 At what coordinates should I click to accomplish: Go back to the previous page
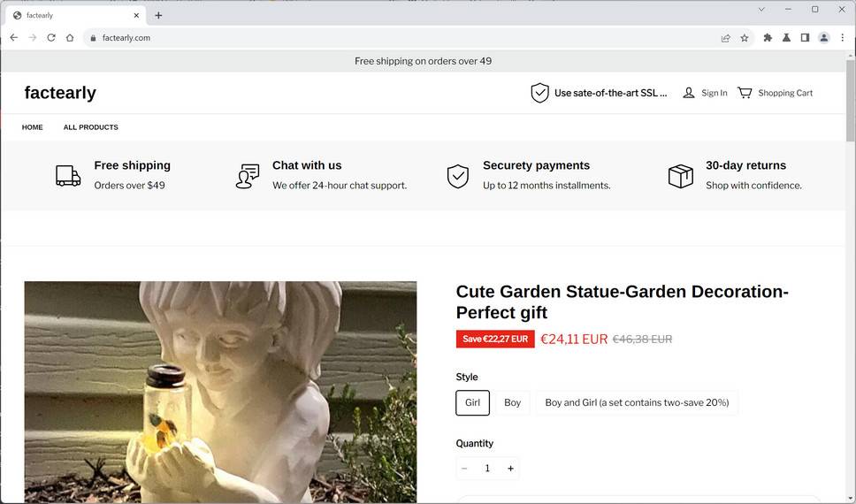(13, 38)
